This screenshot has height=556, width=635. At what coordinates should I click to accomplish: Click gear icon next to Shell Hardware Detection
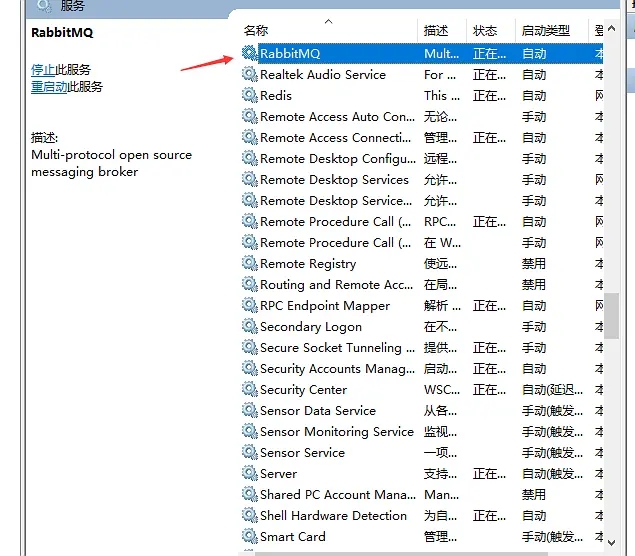249,516
